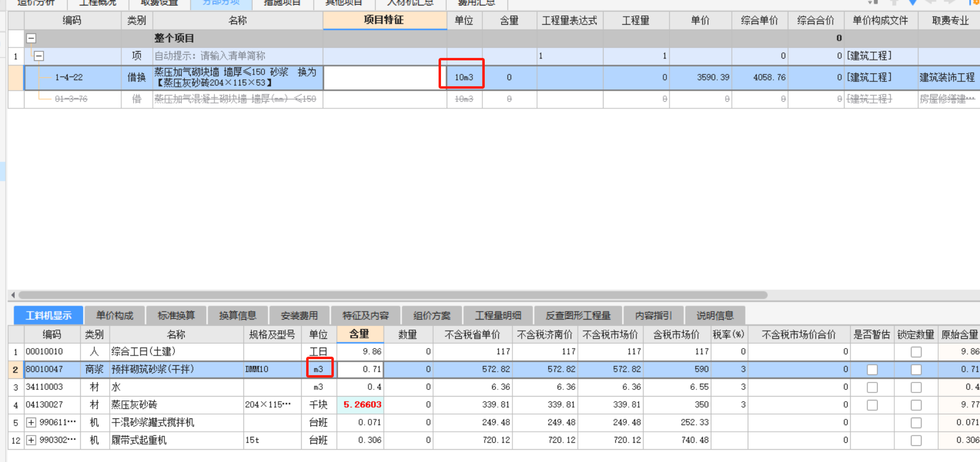
Task: Check 锁定数量 for 蒸压灰砂砖 row
Action: [916, 405]
